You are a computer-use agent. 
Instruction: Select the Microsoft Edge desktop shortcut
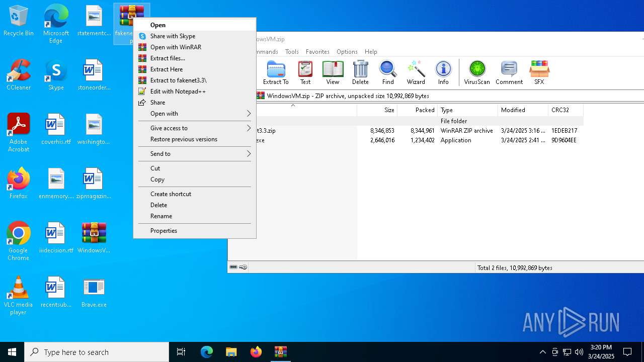(x=56, y=24)
